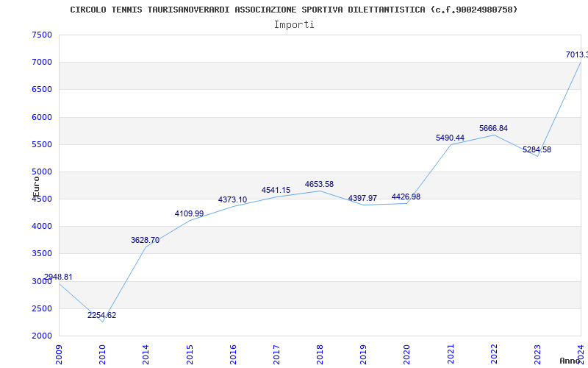
Task: Click the y-axis value 2500
Action: [42, 308]
